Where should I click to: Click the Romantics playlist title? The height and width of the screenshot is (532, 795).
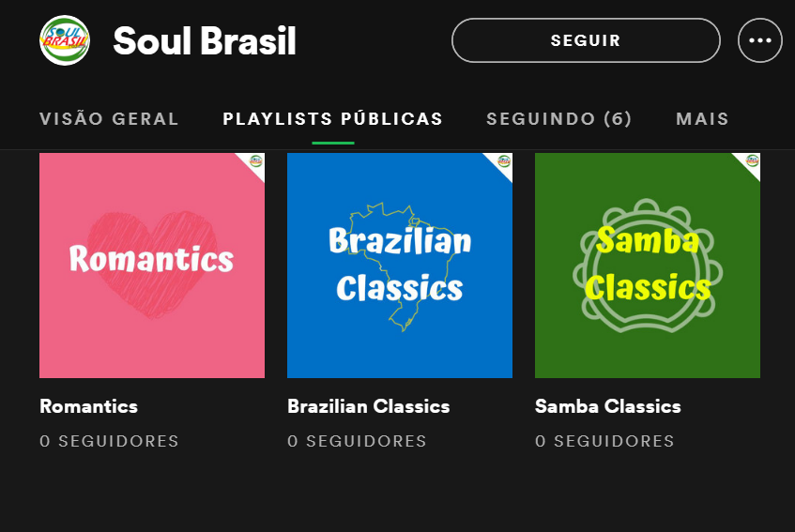pos(88,406)
